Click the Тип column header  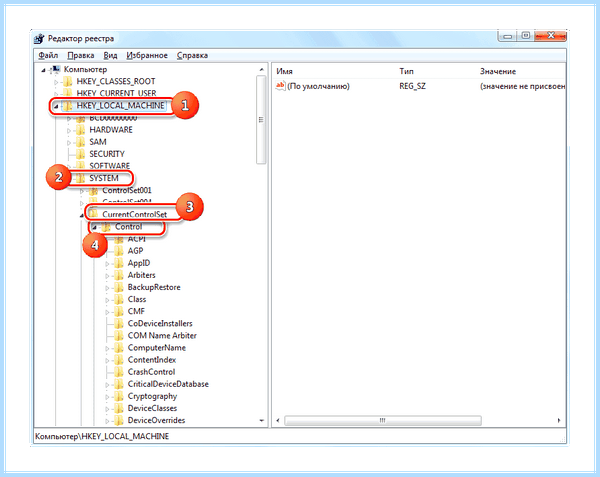[x=406, y=71]
